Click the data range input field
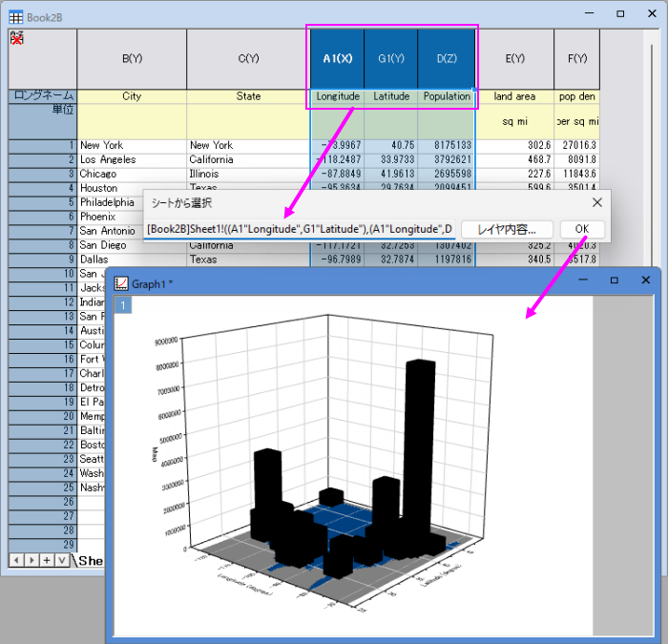 pyautogui.click(x=300, y=230)
